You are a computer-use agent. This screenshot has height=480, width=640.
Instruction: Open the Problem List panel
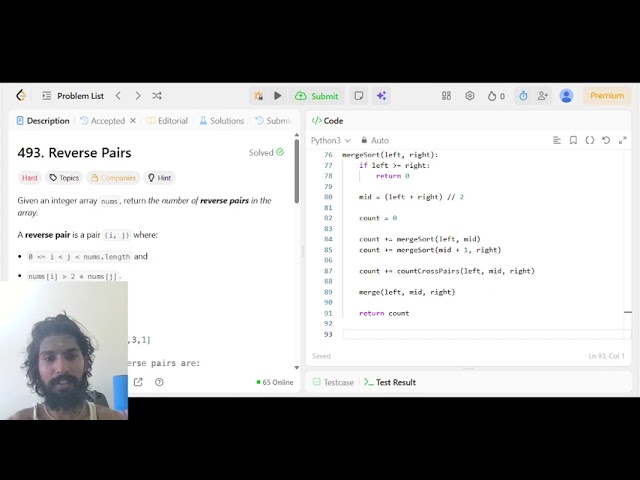click(73, 96)
